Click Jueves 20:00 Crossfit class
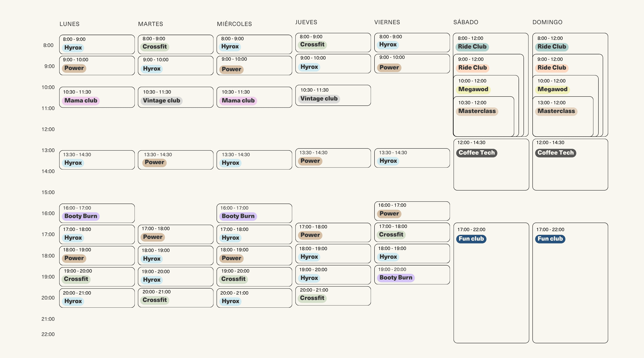Image resolution: width=644 pixels, height=358 pixels. 333,296
